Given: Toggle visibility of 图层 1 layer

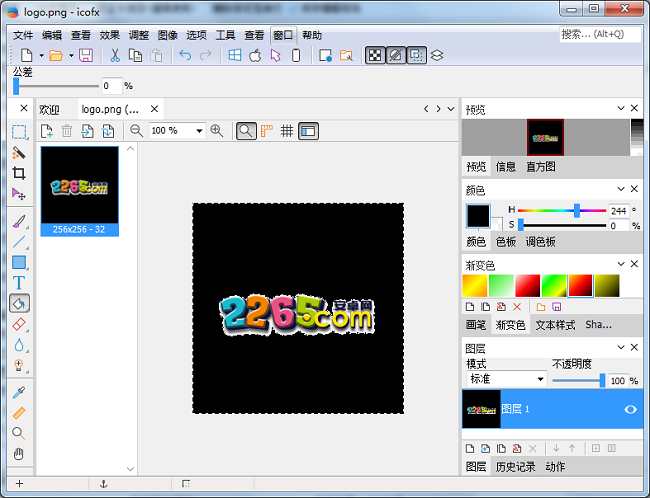Looking at the screenshot, I should (630, 409).
